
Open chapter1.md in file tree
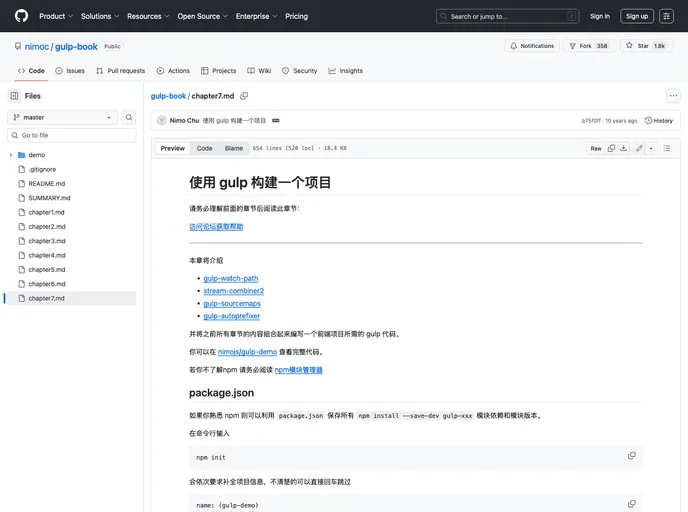click(x=46, y=212)
